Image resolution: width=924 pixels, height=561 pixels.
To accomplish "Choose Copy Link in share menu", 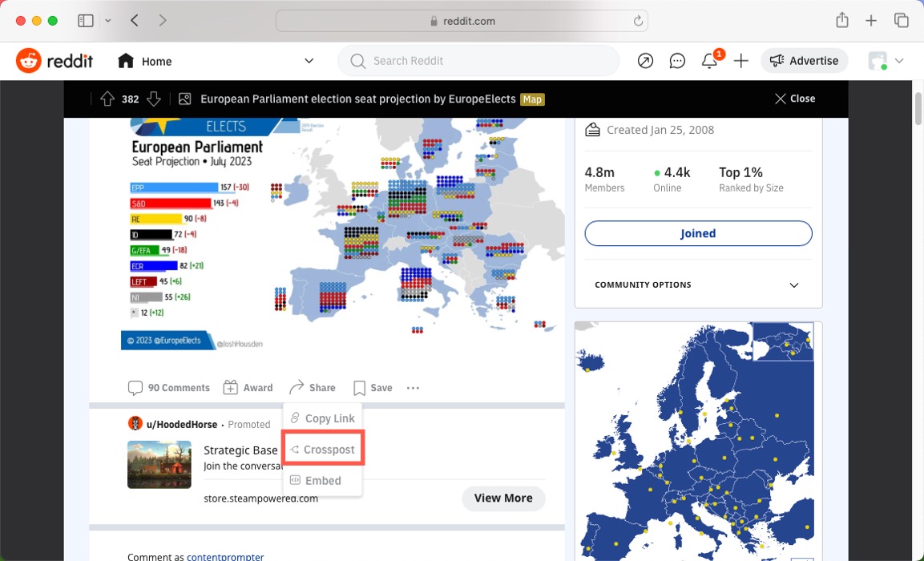I will [323, 418].
